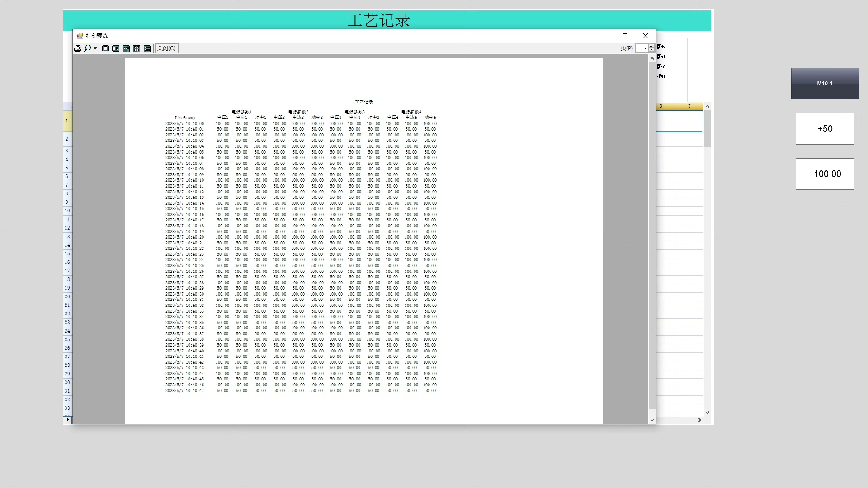Click the page number input field
The height and width of the screenshot is (488, 868).
[x=642, y=48]
